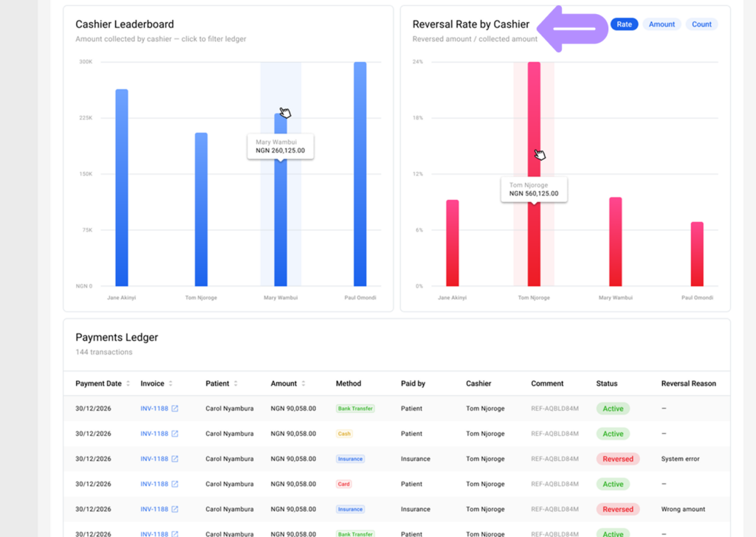Click the '144 transactions' count text
Screen dimensions: 756x537
pos(103,352)
